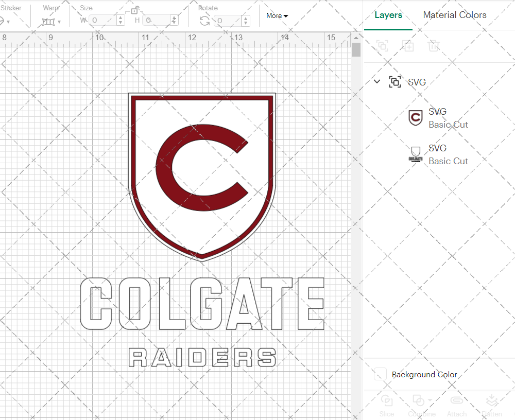
Task: Toggle the aspect ratio lock icon
Action: point(134,10)
